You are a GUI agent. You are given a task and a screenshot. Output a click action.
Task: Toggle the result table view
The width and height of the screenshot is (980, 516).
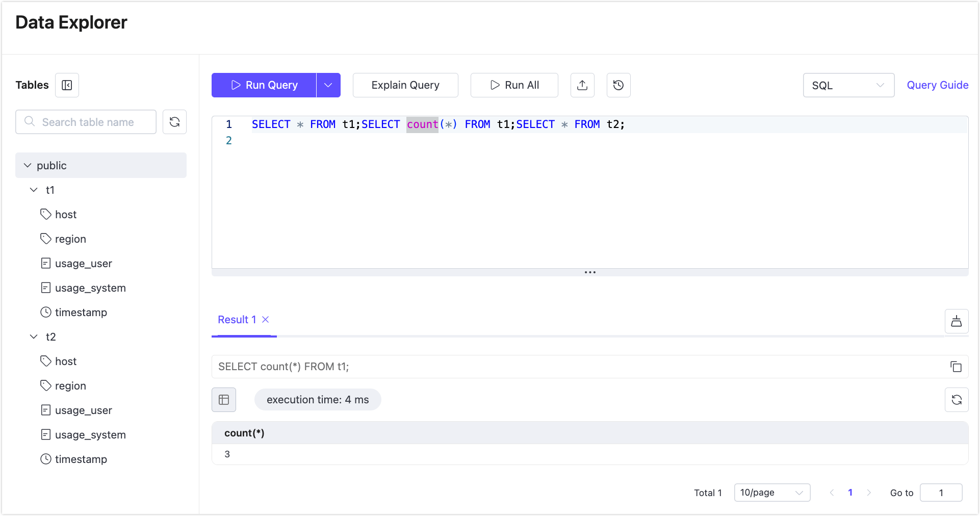[224, 400]
